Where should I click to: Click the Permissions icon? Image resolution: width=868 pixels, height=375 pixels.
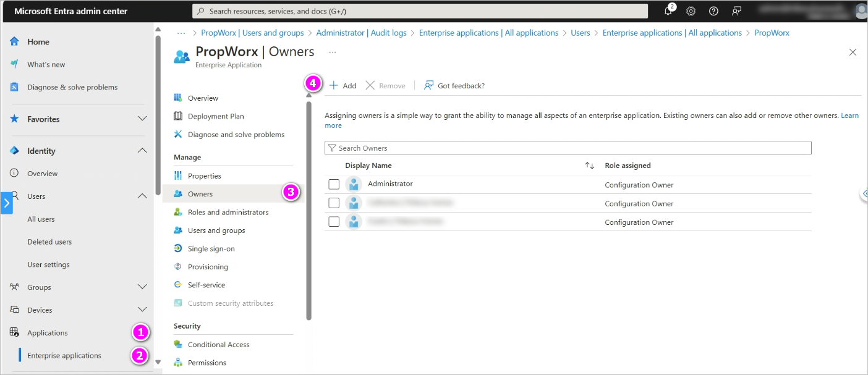[178, 363]
